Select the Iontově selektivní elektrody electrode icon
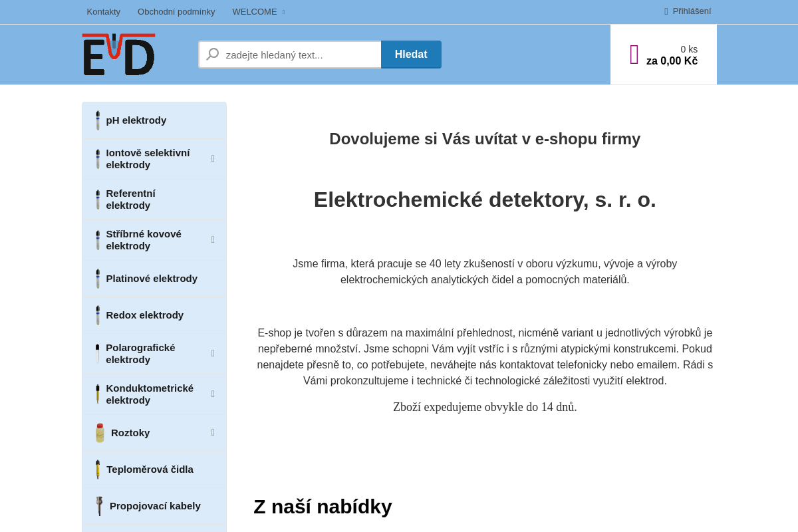This screenshot has height=532, width=798. 98,158
